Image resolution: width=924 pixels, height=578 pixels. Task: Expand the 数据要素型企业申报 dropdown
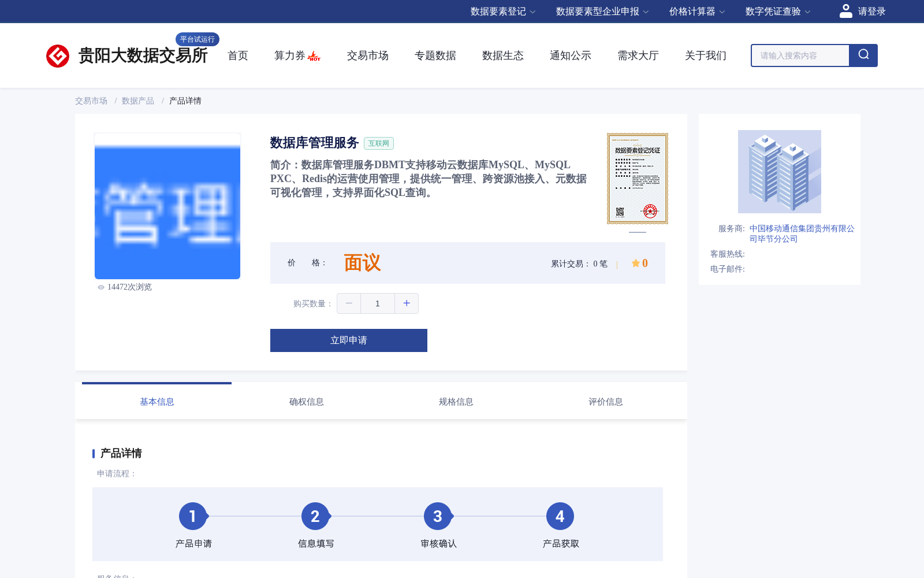pyautogui.click(x=602, y=12)
